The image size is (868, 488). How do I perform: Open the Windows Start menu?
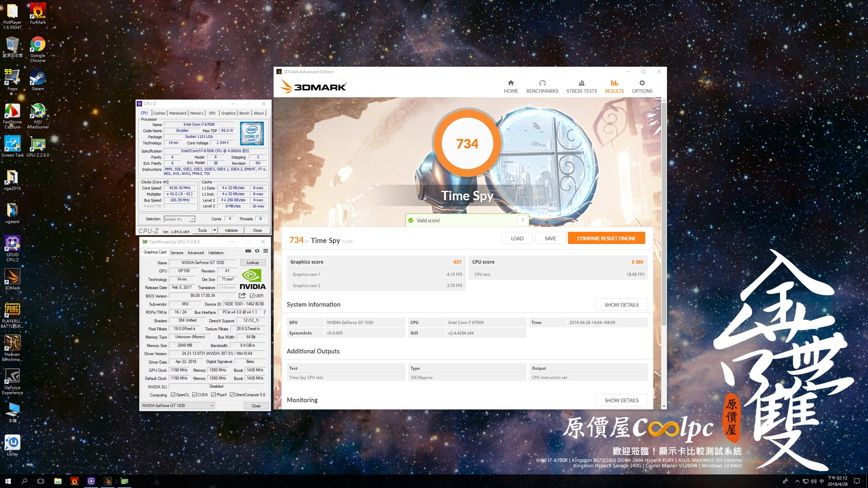point(8,481)
